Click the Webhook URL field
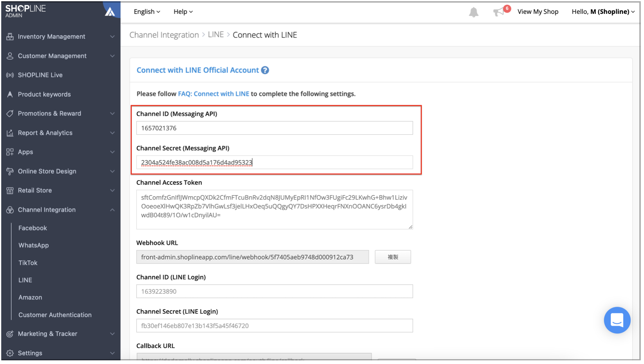 pos(253,257)
